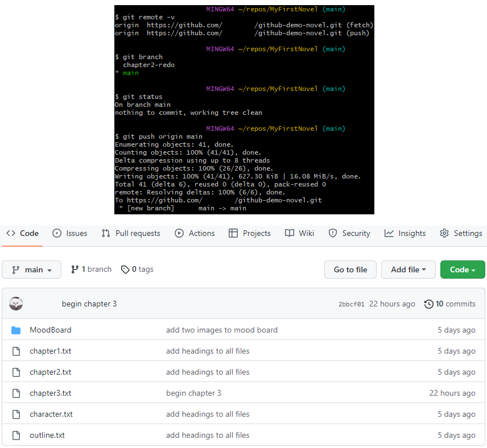487x448 pixels.
Task: Click the file icon beside chapter2.txt
Action: pos(16,372)
